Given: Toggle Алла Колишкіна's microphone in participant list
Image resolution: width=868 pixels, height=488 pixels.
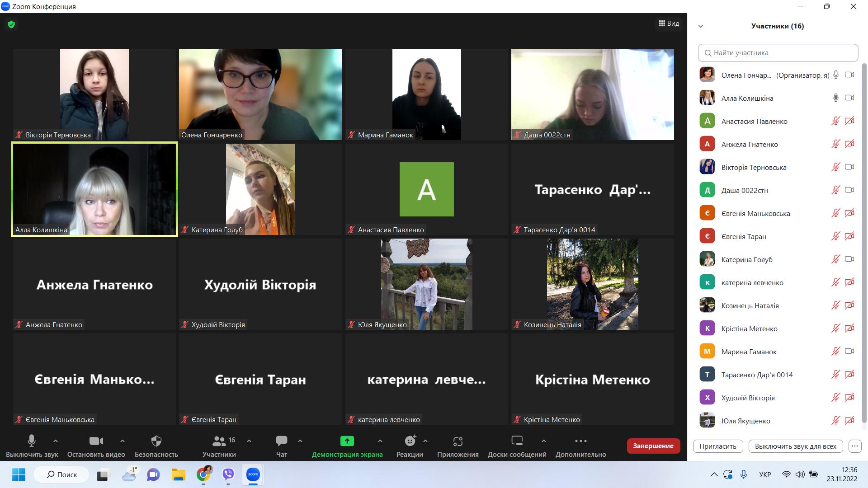Looking at the screenshot, I should click(835, 98).
